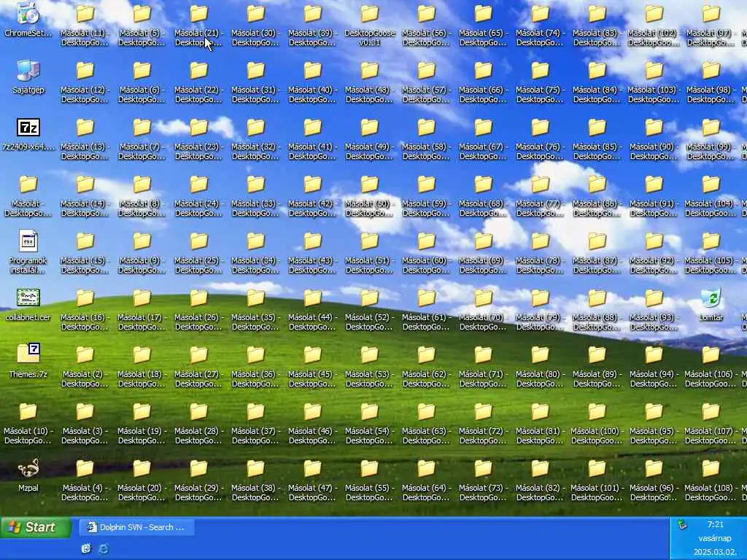This screenshot has height=560, width=747.
Task: Click the 2025.03.02. date in tray
Action: pos(715,552)
